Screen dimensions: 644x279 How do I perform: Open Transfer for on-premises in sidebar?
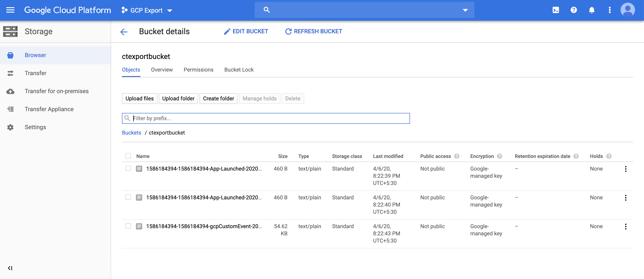point(56,91)
